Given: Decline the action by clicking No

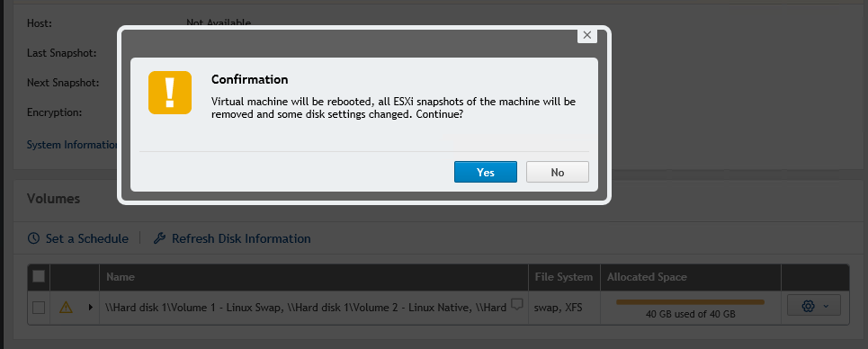Looking at the screenshot, I should coord(558,173).
